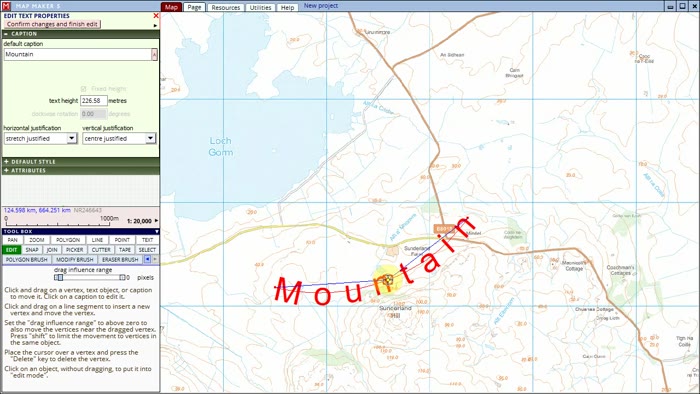Select the ZOOM tool
Screen dimensions: 700x394
pyautogui.click(x=37, y=240)
